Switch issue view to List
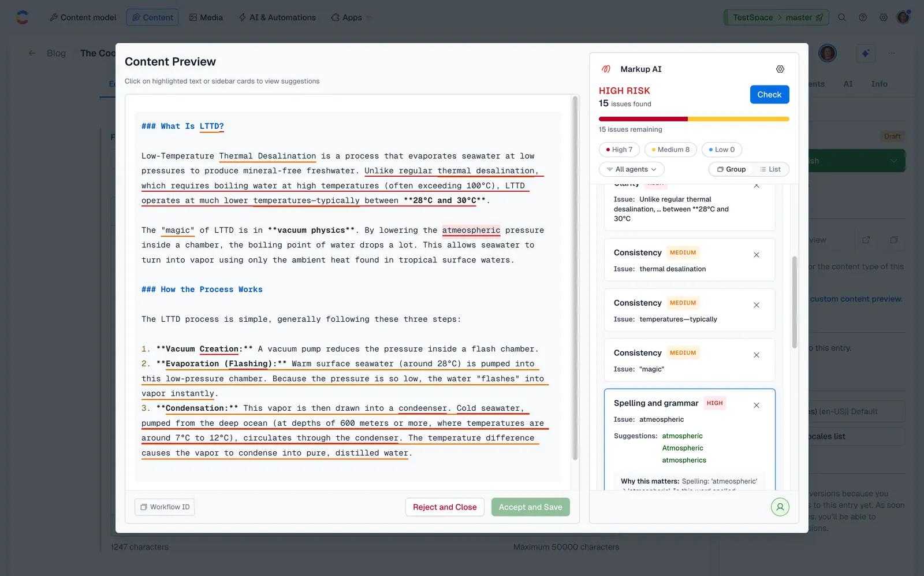 [x=770, y=169]
